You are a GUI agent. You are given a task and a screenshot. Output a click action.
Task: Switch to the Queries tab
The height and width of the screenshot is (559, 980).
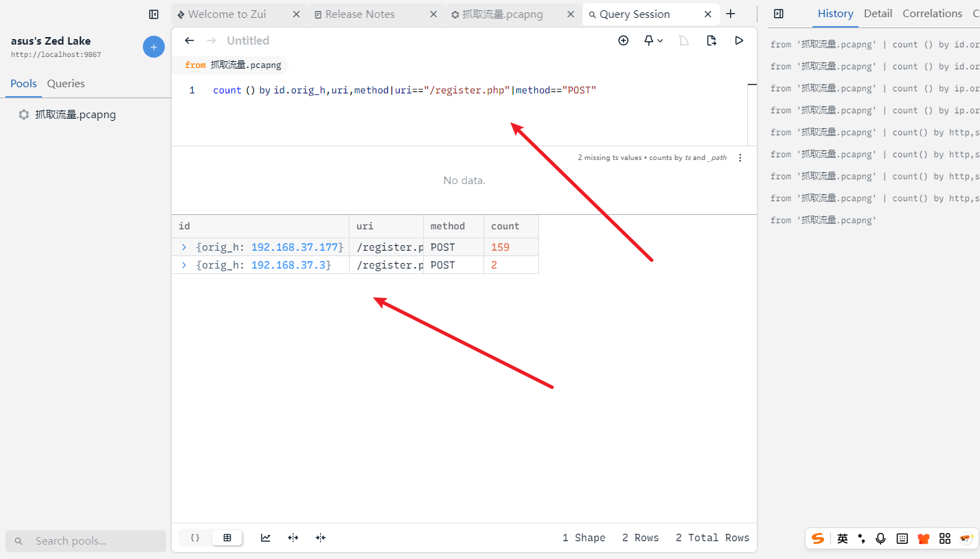click(66, 84)
